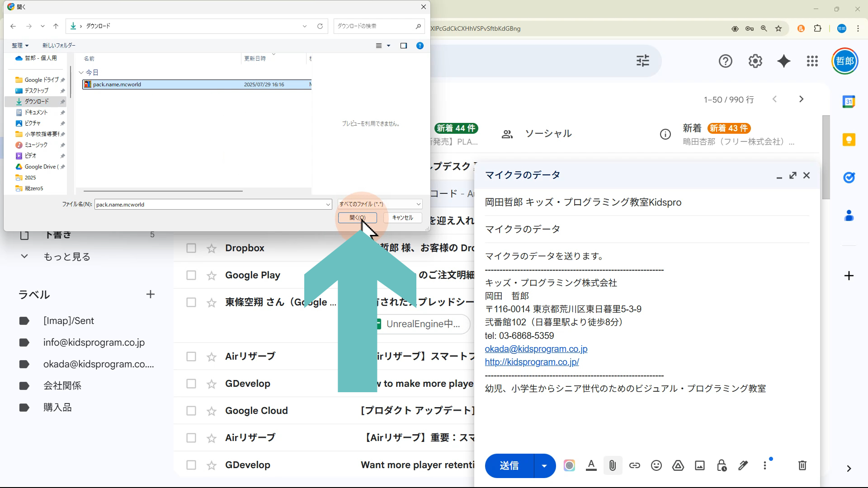Tick the checkbox for Dropbox email

[191, 248]
